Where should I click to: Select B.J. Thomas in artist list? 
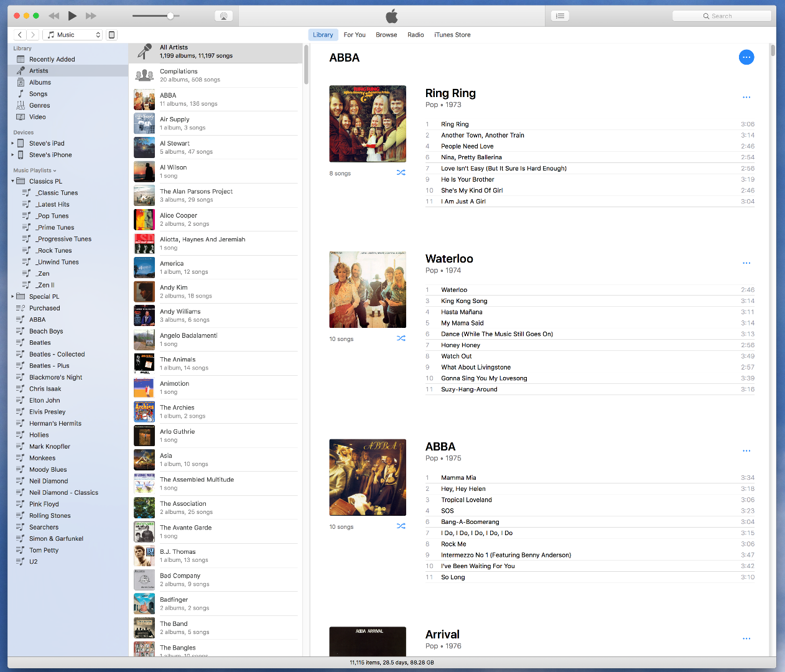coord(216,556)
